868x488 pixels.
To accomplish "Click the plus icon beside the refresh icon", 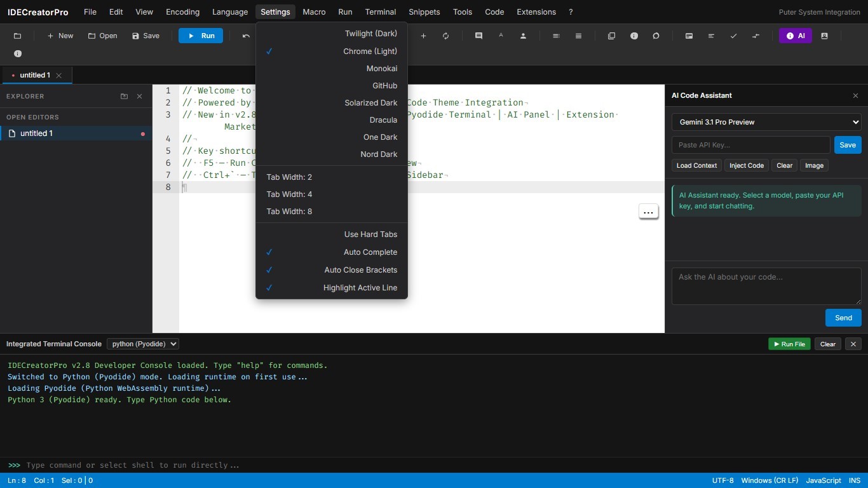I will click(423, 36).
